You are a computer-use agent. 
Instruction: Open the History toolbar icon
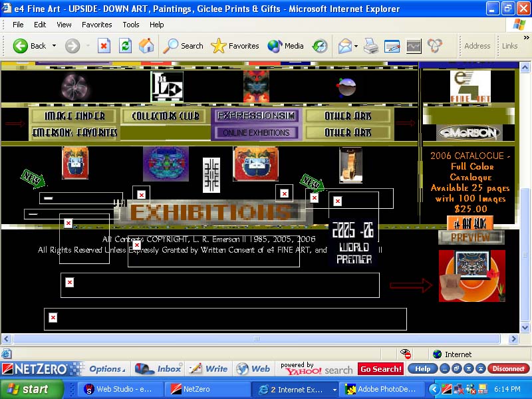(320, 46)
